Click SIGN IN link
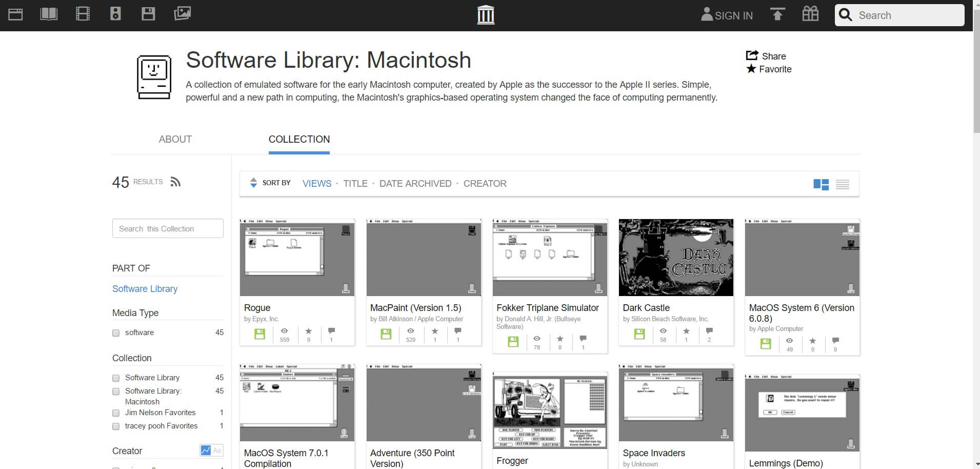The width and height of the screenshot is (980, 469). (727, 15)
